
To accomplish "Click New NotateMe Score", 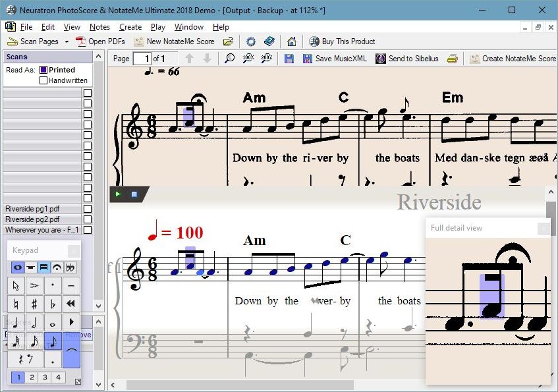I will click(x=174, y=42).
